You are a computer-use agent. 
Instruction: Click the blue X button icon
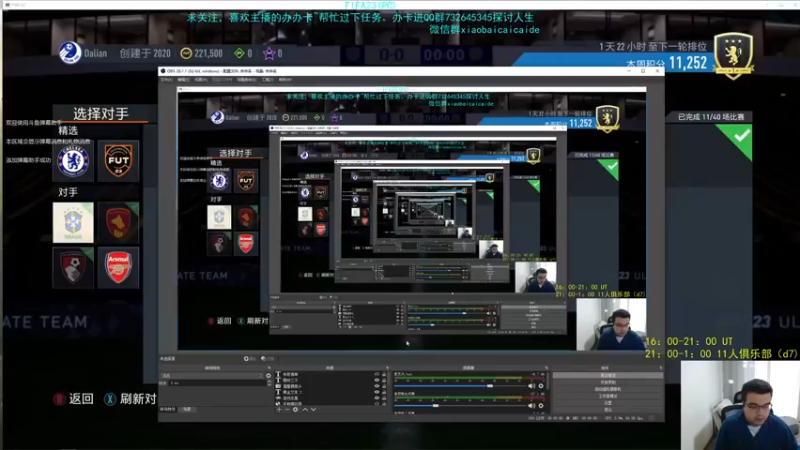(x=110, y=399)
